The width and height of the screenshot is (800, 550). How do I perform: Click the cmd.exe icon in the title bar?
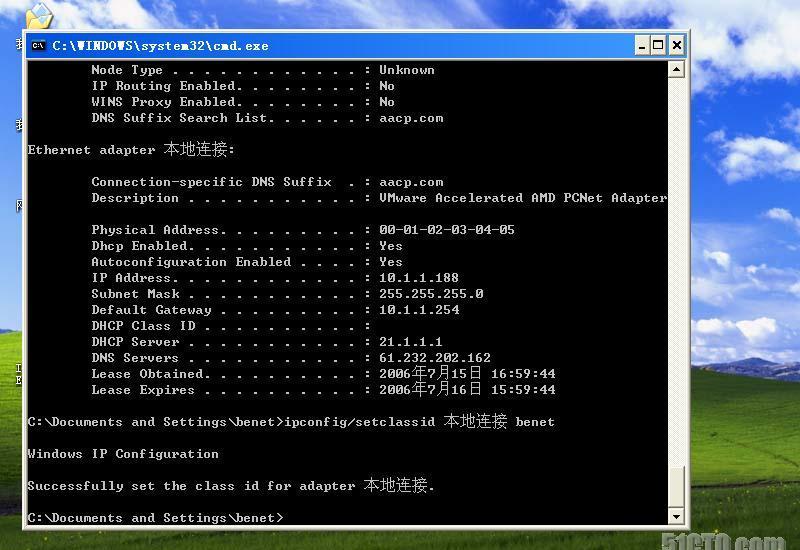tap(38, 46)
